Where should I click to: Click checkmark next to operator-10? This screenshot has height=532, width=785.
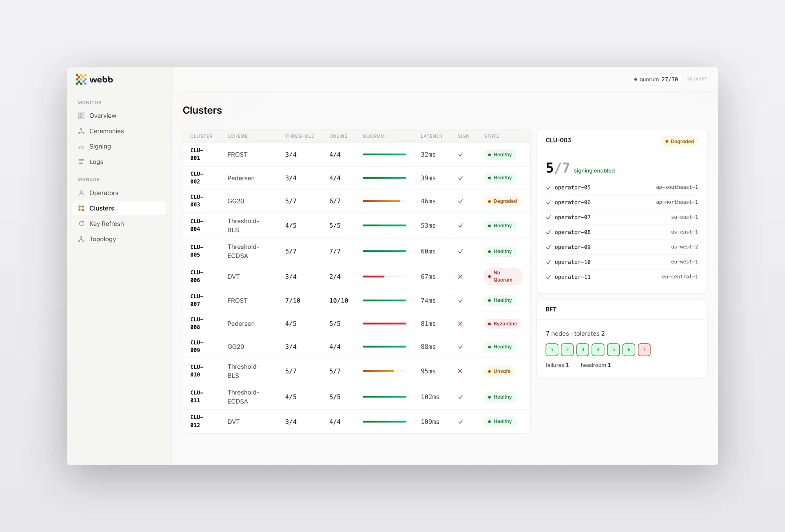tap(548, 262)
